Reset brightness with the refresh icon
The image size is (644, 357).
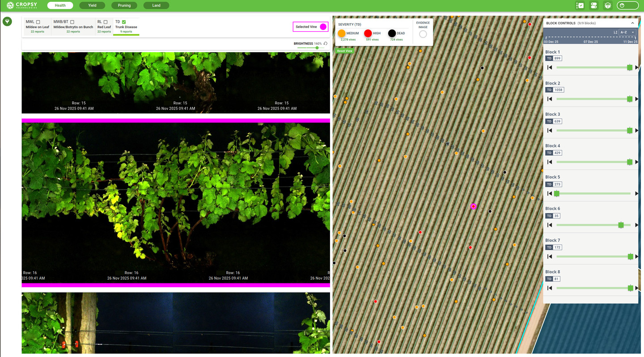pos(326,44)
